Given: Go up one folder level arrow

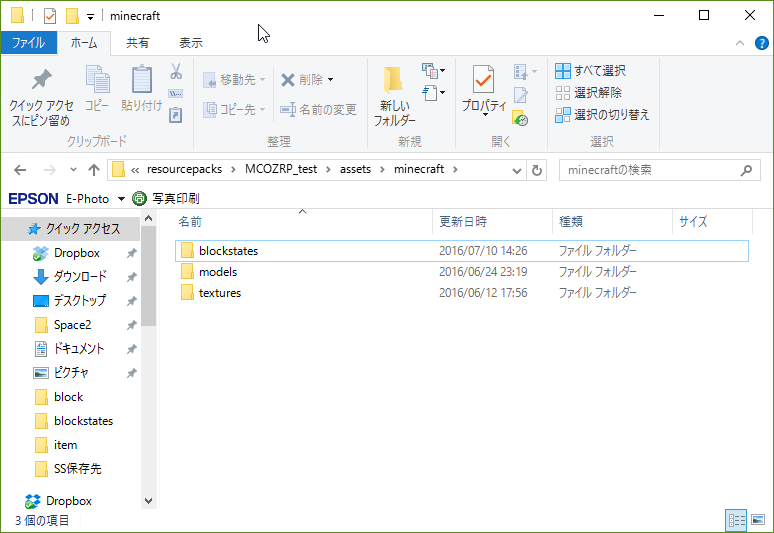Looking at the screenshot, I should point(94,170).
